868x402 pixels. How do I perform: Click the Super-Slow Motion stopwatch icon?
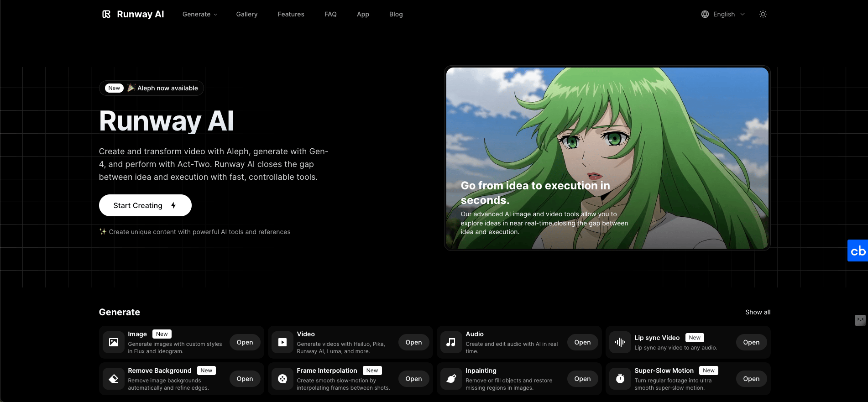(x=620, y=379)
